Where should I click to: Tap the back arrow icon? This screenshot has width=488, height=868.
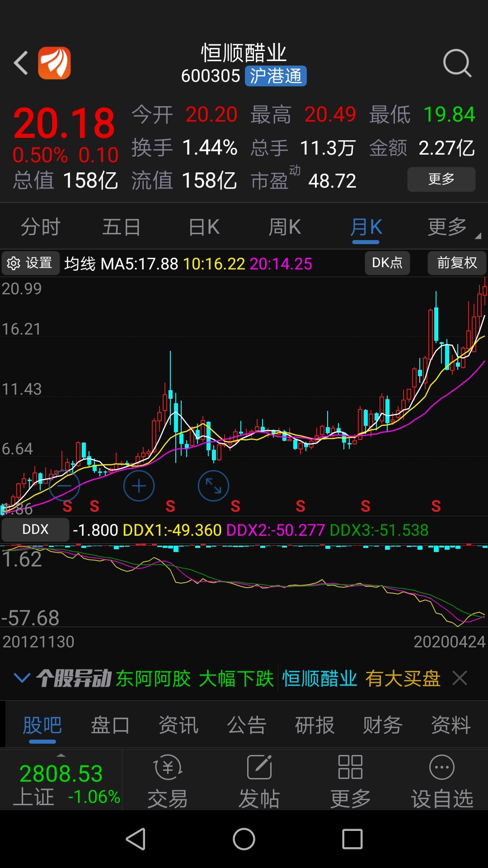coord(21,63)
